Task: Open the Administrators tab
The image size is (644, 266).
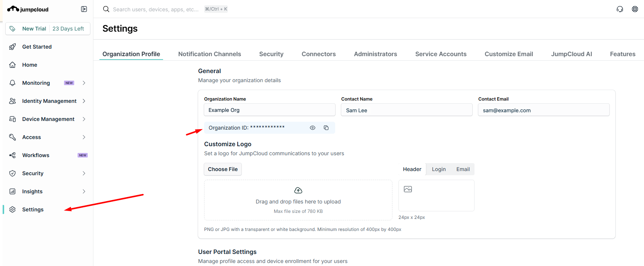Action: coord(375,54)
